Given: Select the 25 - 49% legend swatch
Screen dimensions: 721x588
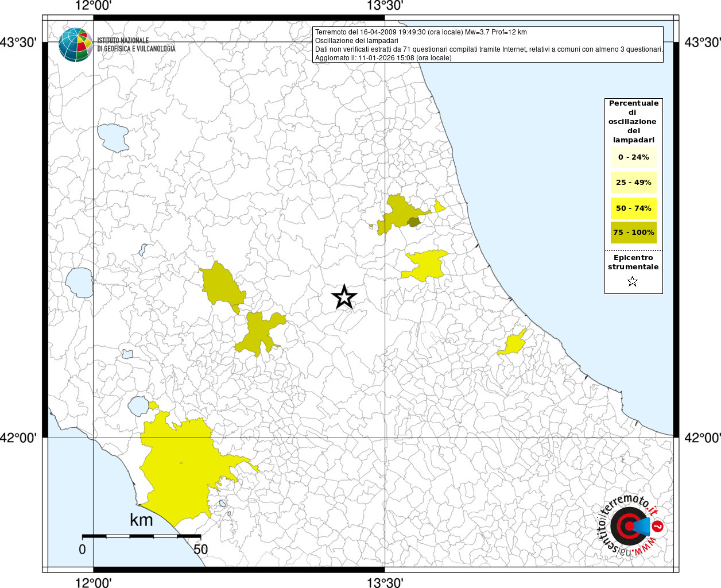Looking at the screenshot, I should coord(633,183).
